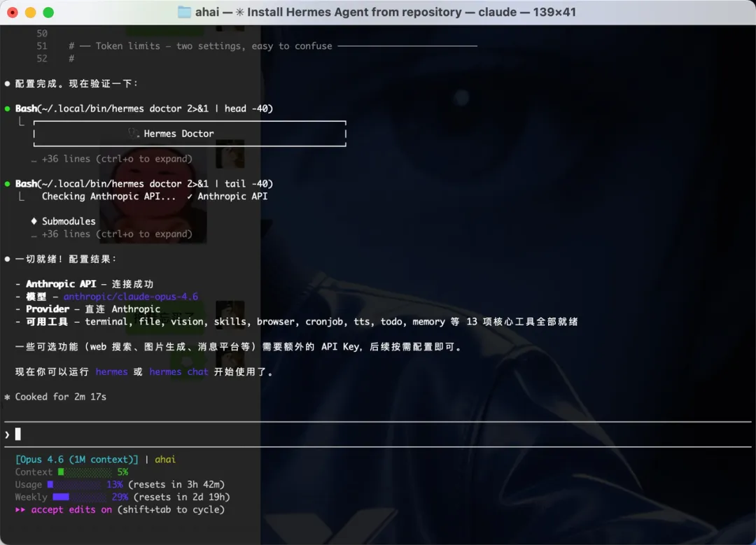Click the folder icon in the title bar
The width and height of the screenshot is (756, 545).
coord(184,12)
